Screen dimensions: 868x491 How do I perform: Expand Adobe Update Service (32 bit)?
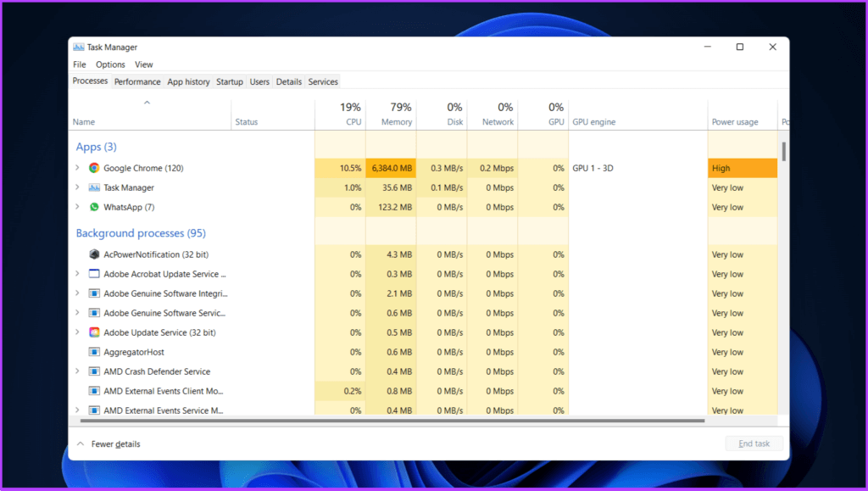pos(77,332)
